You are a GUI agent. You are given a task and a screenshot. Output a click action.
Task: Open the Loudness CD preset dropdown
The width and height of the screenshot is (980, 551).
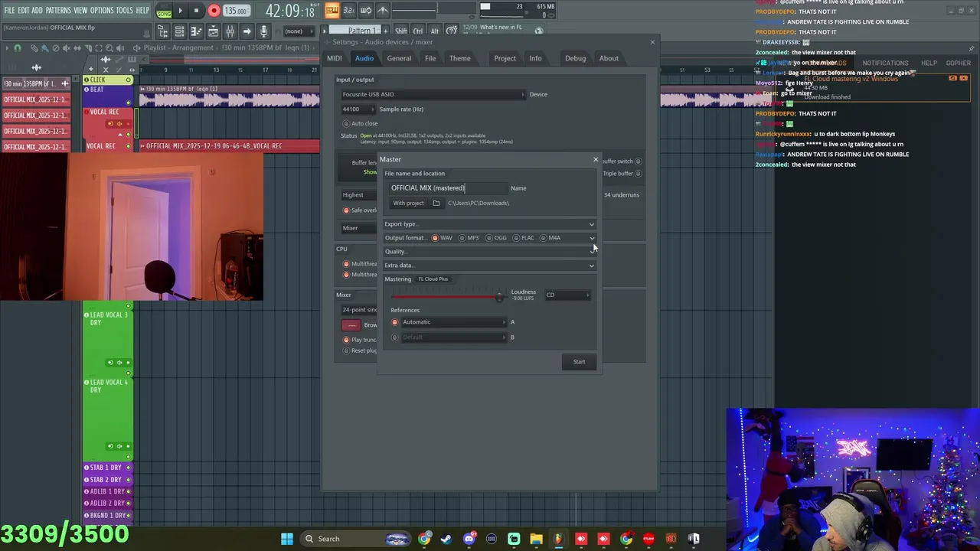point(567,295)
